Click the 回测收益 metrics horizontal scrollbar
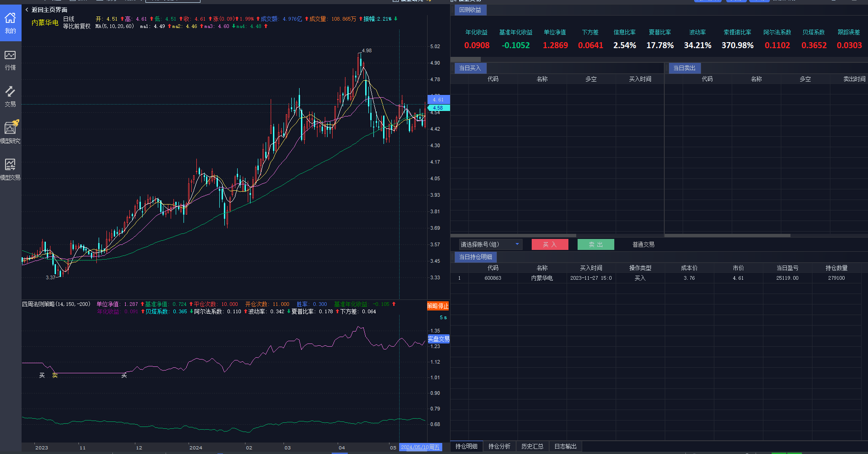 click(466, 60)
